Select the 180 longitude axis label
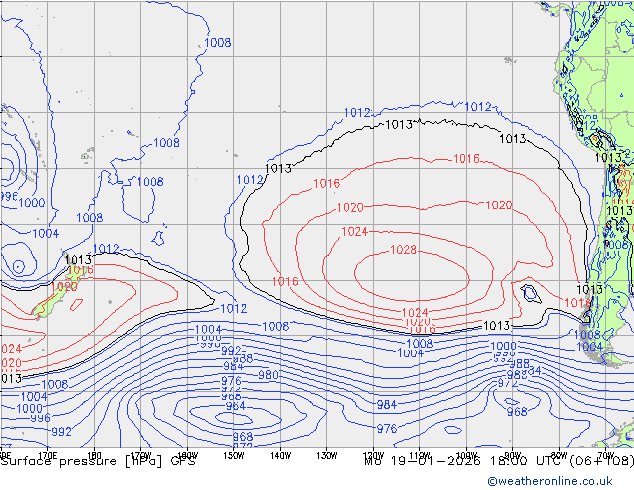This screenshot has width=634, height=490. (94, 456)
